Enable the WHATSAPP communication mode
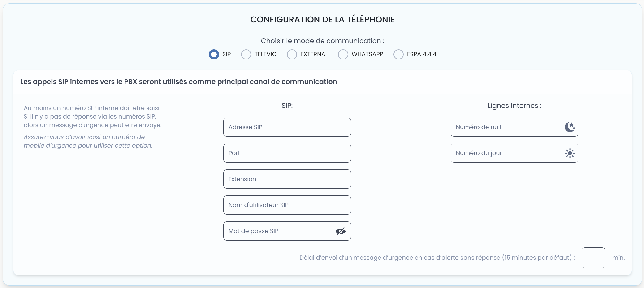 point(343,54)
